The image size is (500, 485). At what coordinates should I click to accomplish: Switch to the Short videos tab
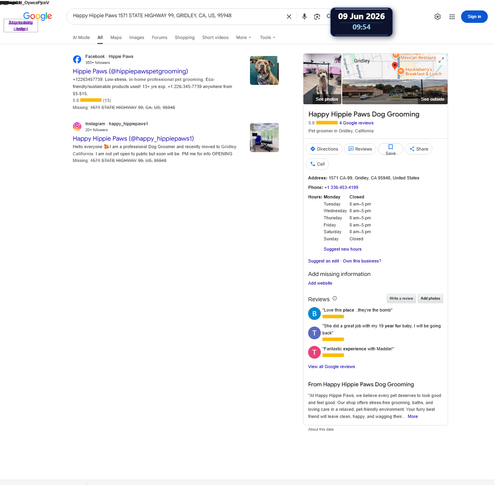pyautogui.click(x=215, y=37)
